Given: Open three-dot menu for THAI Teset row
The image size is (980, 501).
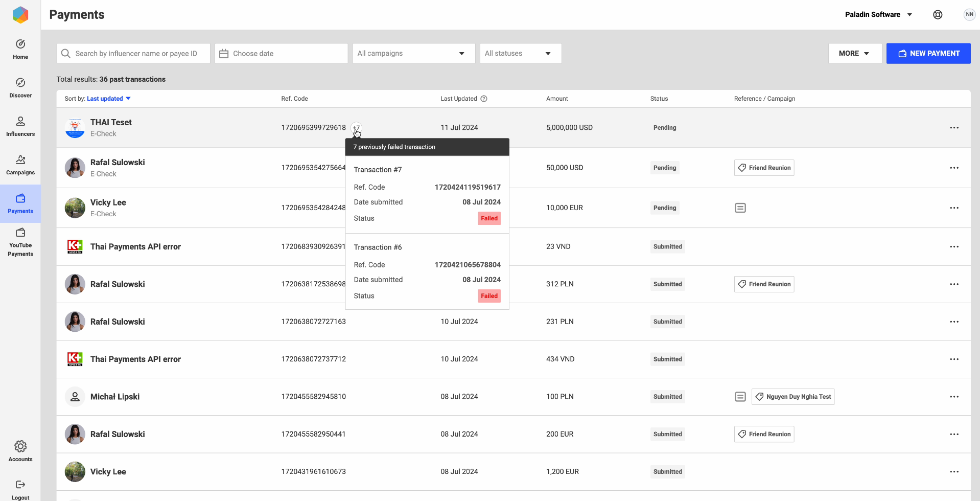Looking at the screenshot, I should pyautogui.click(x=954, y=128).
